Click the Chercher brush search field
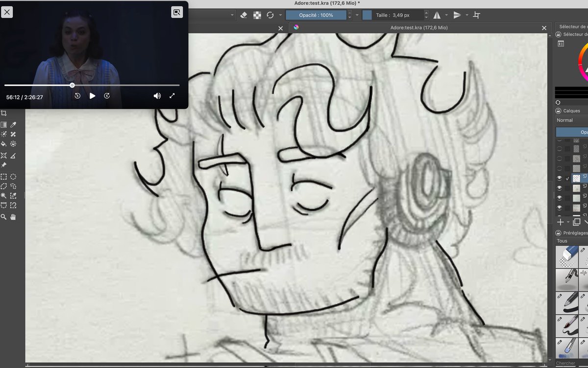Screen dimensions: 588x368 tap(571, 363)
